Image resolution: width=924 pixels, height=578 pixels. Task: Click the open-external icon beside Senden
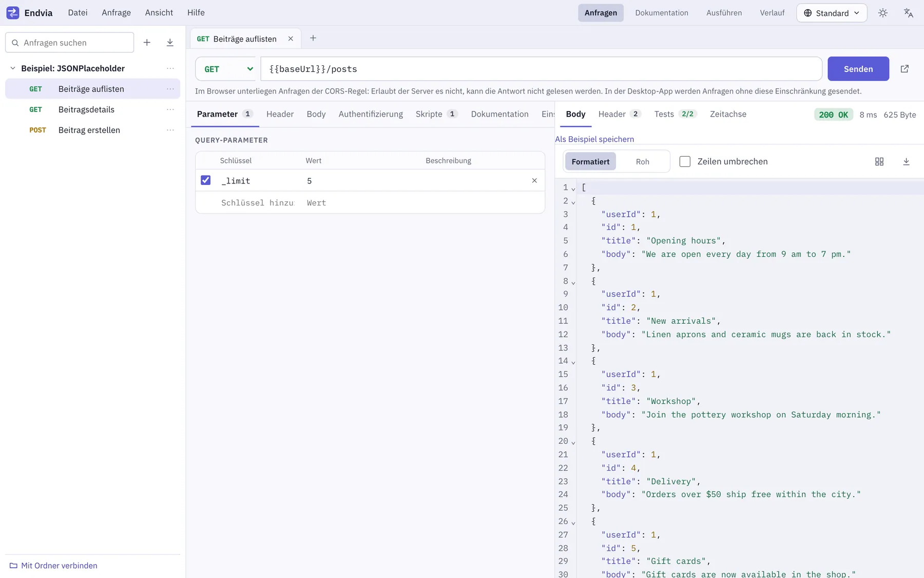[904, 69]
